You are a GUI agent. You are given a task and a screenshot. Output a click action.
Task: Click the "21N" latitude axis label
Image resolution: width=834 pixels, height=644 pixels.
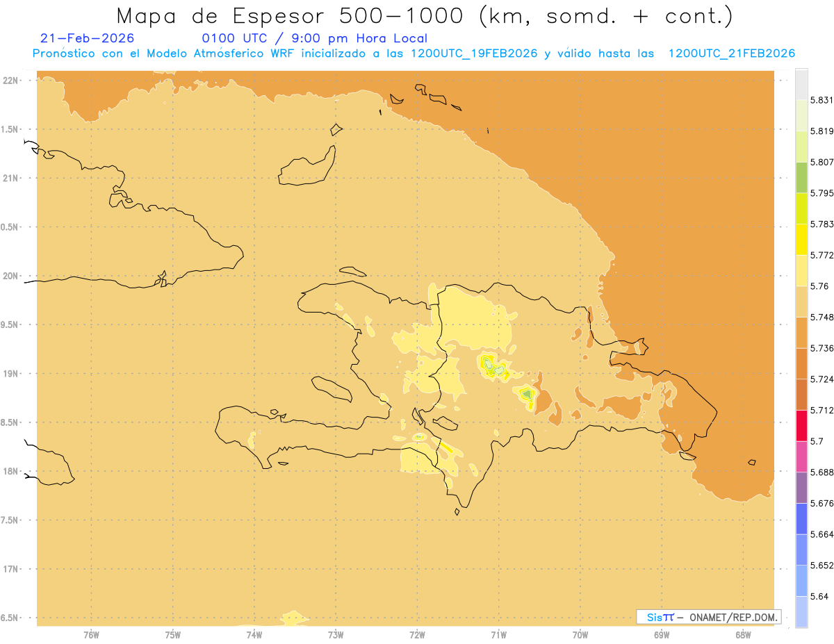tap(11, 178)
